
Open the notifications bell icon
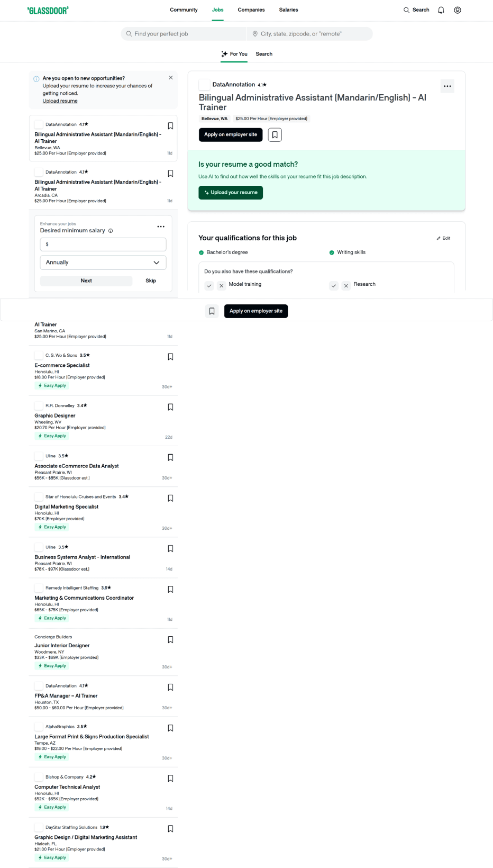[x=441, y=10]
